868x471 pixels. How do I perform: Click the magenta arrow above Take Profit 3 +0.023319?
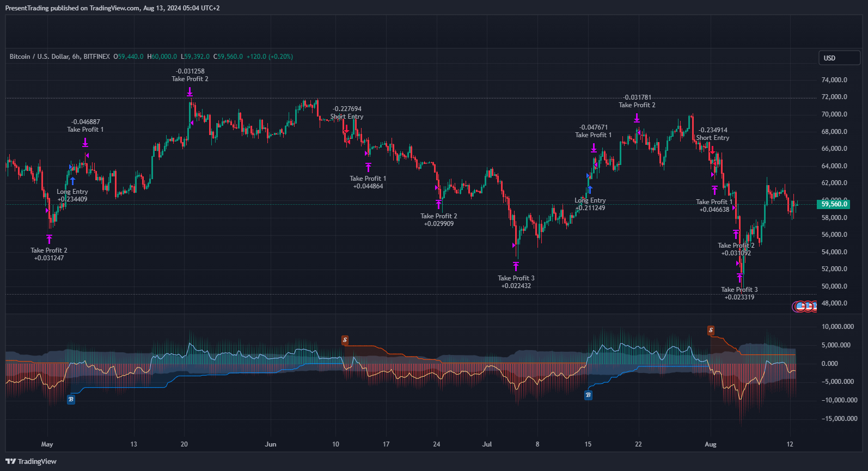739,278
